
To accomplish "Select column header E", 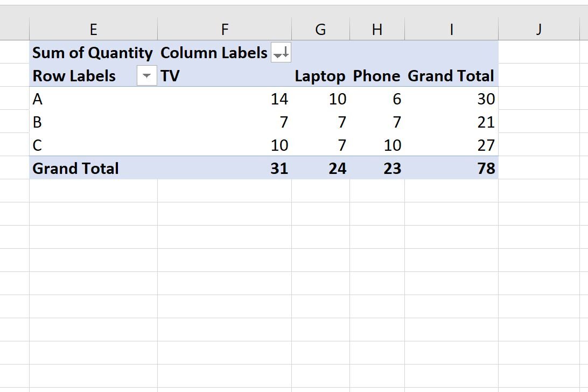I will click(x=93, y=29).
